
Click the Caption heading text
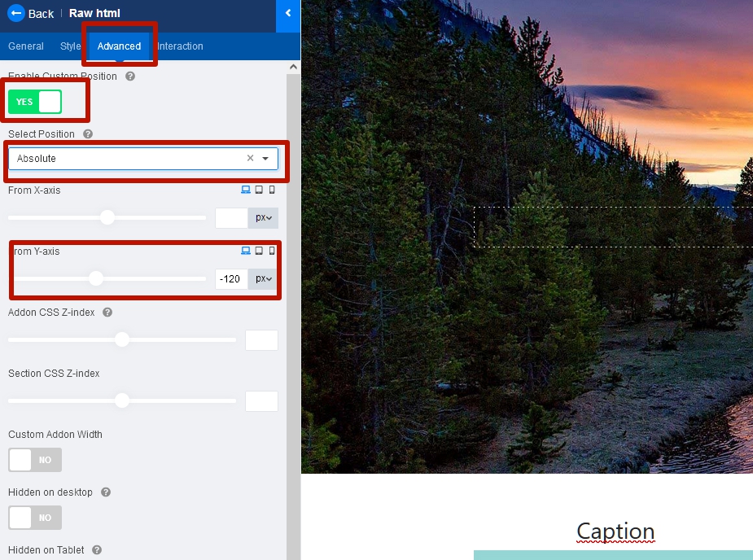coord(615,532)
